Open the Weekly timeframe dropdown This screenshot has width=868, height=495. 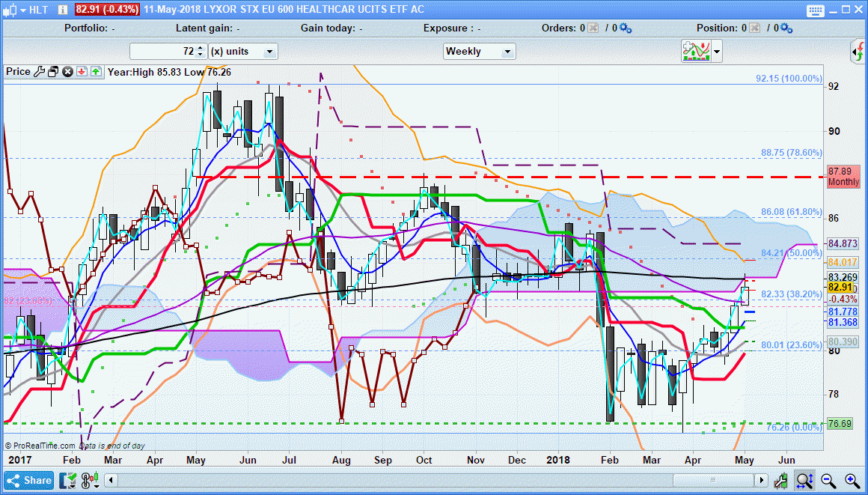(x=480, y=52)
